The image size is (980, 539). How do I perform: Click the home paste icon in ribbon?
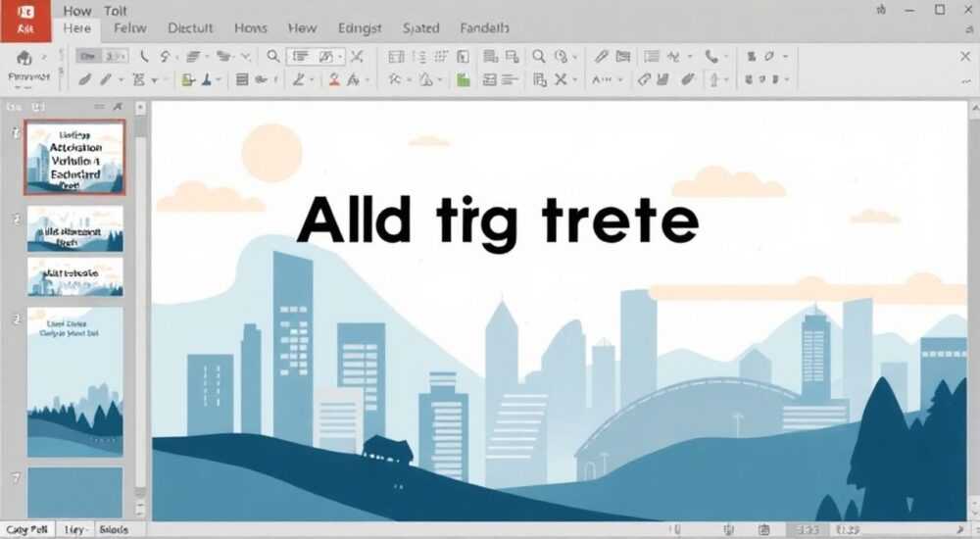click(24, 58)
